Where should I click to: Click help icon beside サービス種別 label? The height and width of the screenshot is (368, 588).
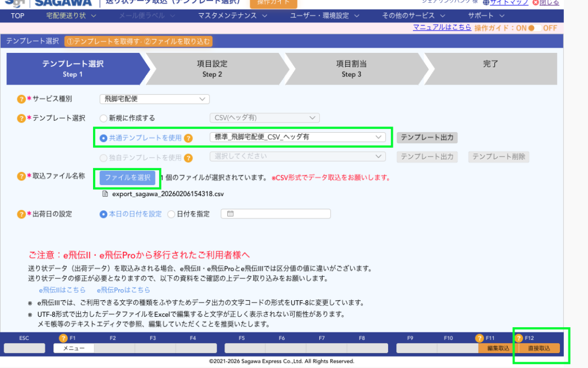click(21, 99)
